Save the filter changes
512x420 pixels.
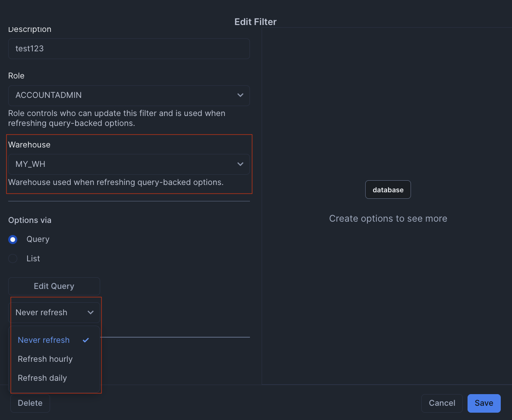pos(484,403)
